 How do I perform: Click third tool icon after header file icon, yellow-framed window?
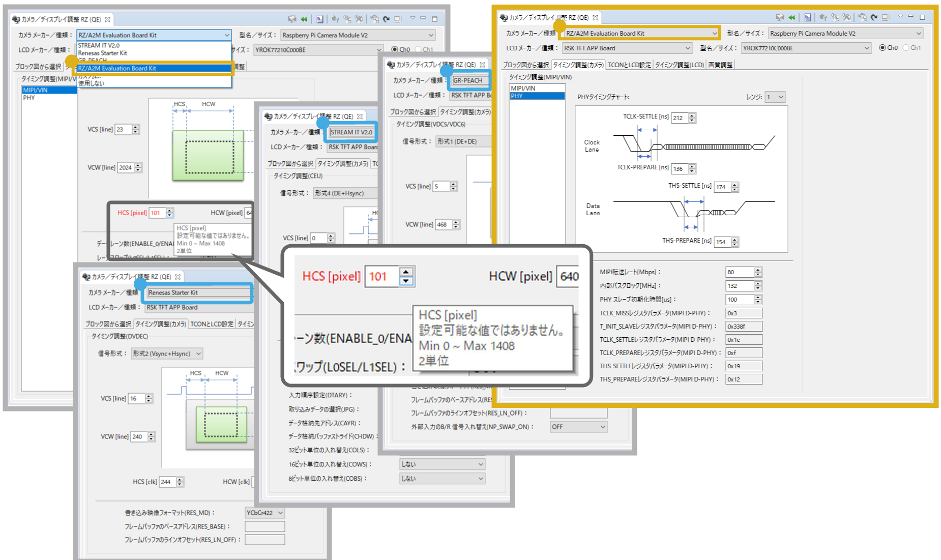[x=846, y=17]
